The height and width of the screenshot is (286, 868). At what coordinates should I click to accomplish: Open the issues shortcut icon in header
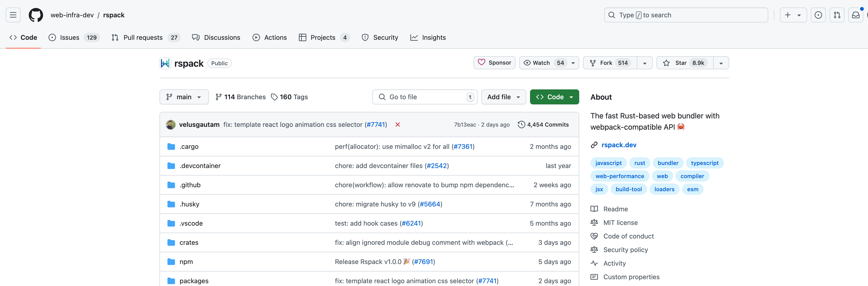[x=818, y=15]
